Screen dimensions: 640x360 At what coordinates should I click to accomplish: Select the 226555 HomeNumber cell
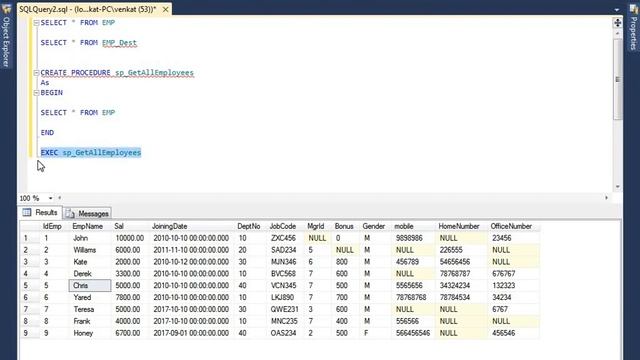coord(462,250)
